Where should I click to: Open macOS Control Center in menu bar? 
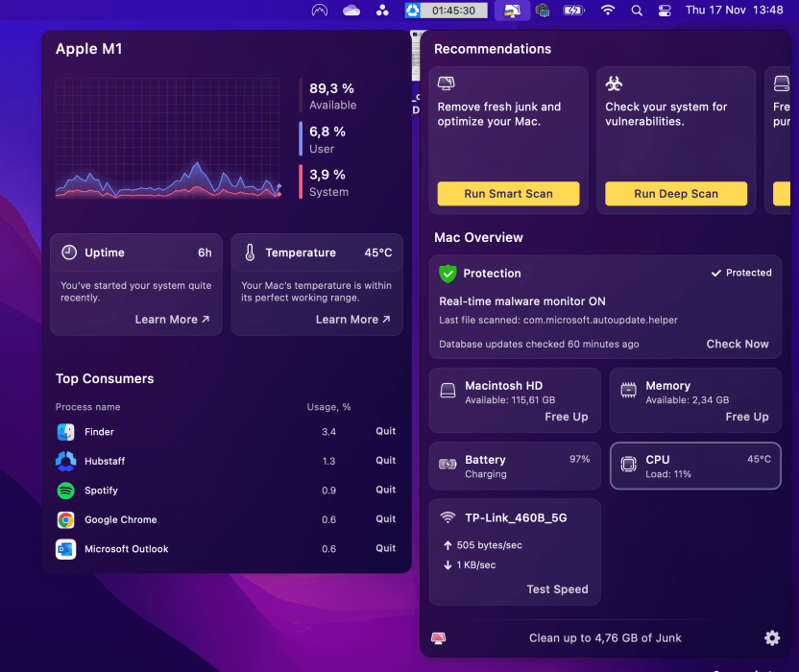pos(665,11)
